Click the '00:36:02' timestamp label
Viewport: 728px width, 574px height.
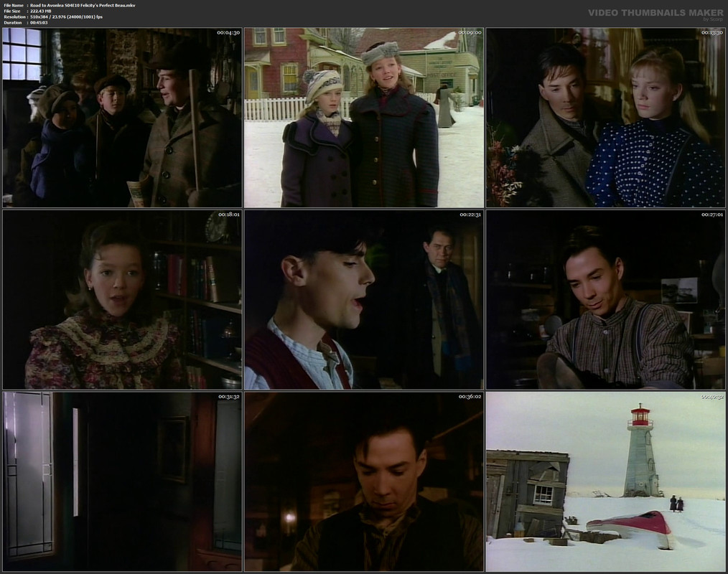[x=470, y=396]
